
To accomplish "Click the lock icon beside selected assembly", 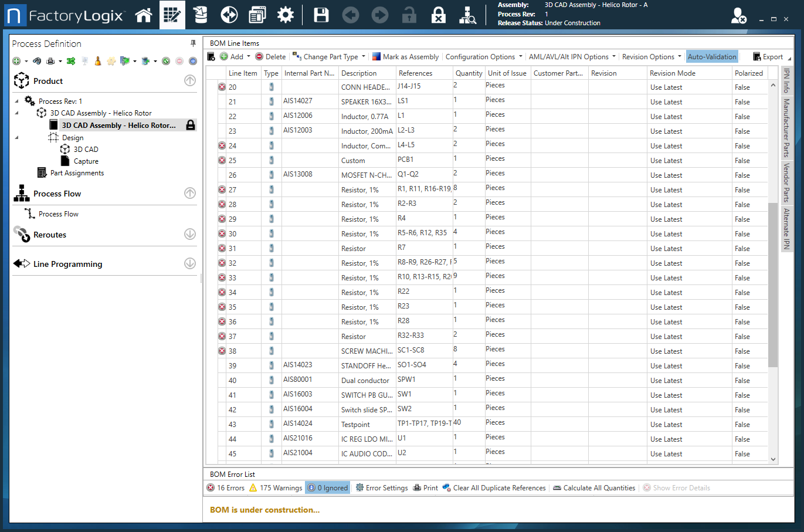I will point(191,125).
